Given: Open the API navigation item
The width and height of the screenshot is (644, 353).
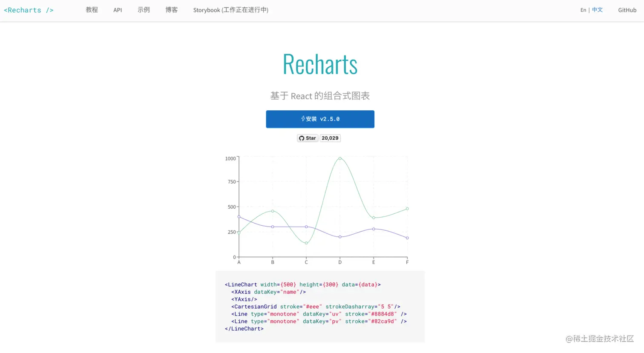Looking at the screenshot, I should coord(118,10).
